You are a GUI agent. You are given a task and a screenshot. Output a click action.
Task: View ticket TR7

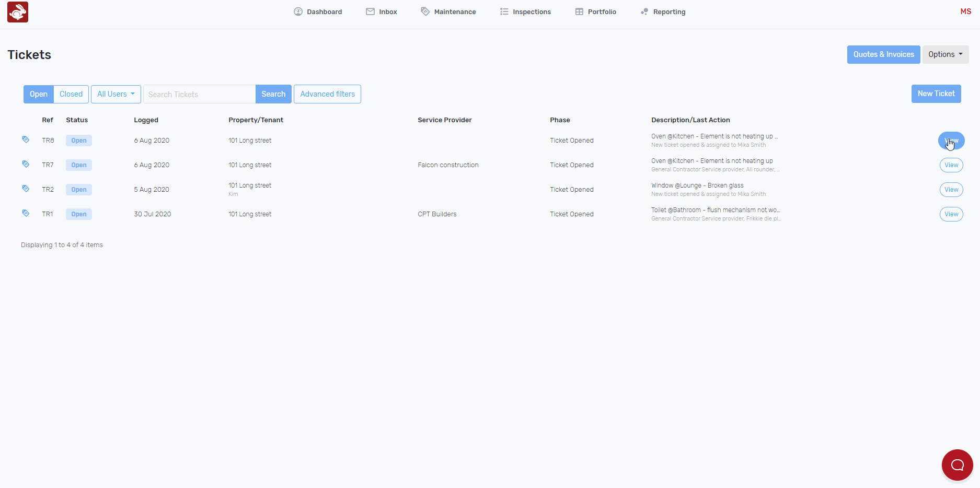pos(951,165)
